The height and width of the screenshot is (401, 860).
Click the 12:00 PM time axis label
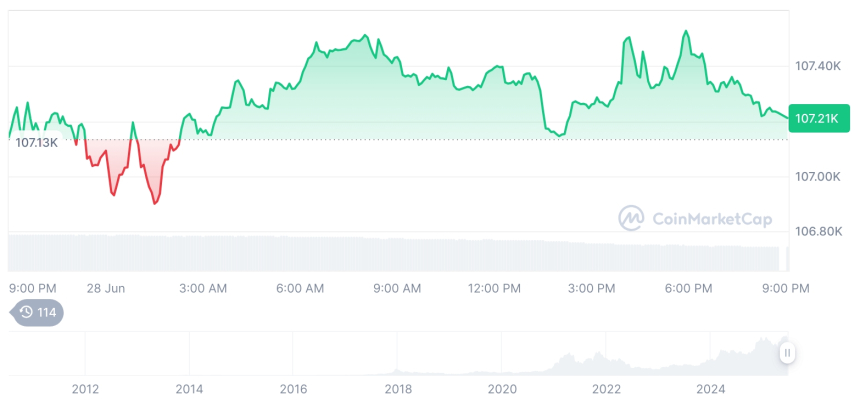tap(494, 288)
